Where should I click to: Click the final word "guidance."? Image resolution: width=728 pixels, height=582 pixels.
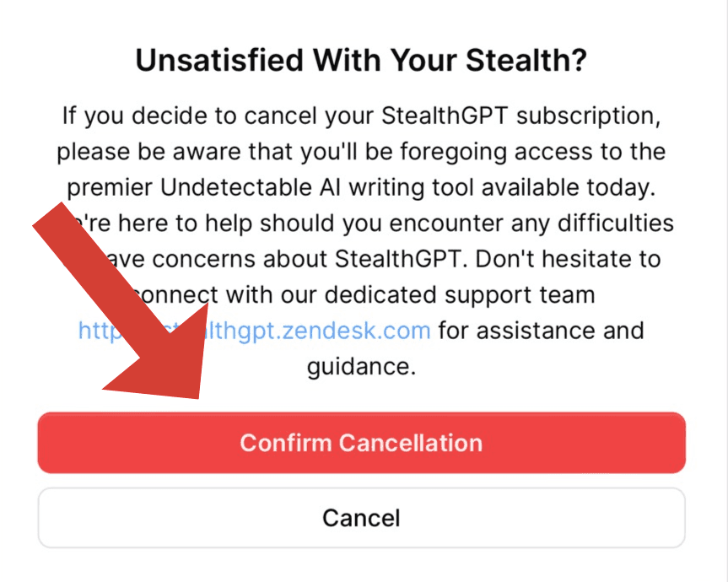click(x=361, y=368)
